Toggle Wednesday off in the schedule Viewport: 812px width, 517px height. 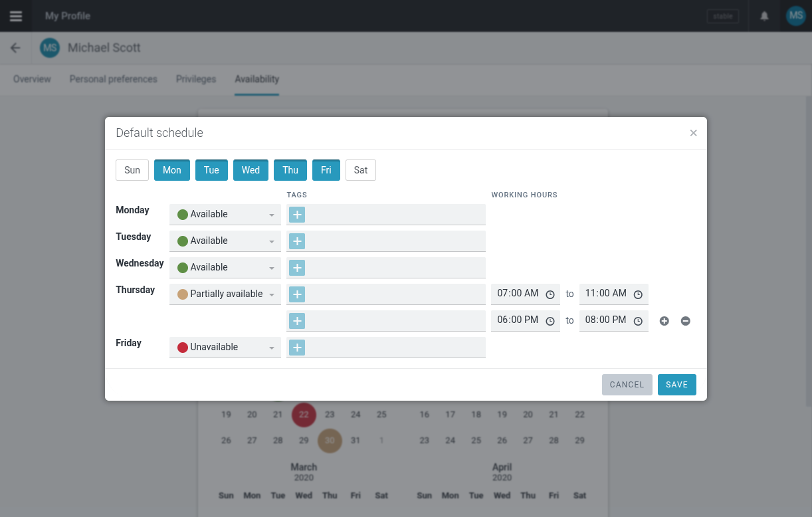251,170
